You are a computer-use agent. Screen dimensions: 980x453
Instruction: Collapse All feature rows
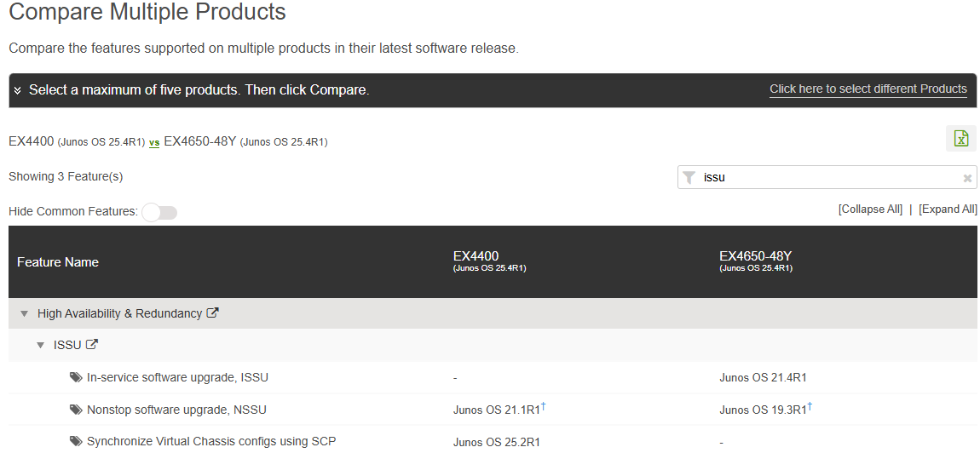(870, 209)
